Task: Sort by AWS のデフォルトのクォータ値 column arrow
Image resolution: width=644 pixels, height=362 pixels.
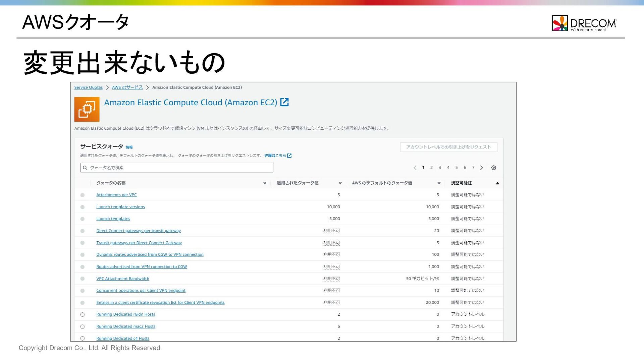Action: point(439,183)
